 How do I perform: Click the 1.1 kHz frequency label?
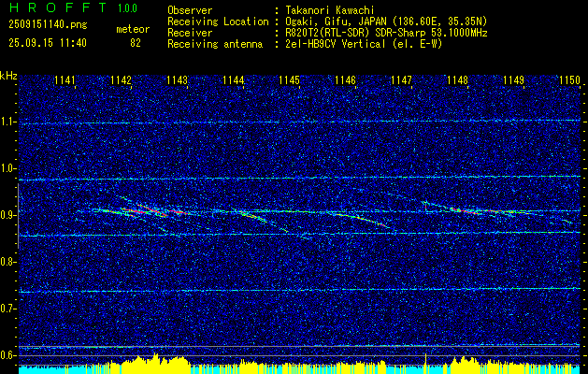(8, 122)
